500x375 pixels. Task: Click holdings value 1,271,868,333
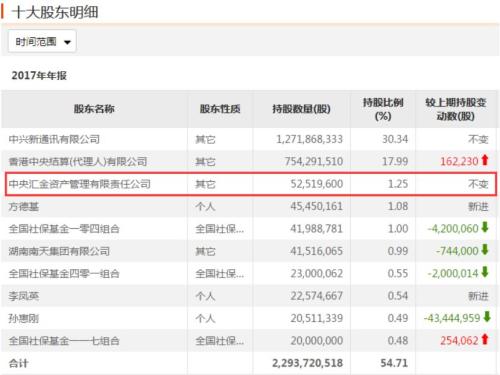(309, 139)
